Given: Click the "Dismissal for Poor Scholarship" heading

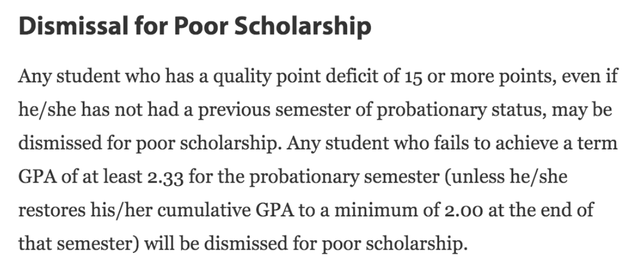Looking at the screenshot, I should [x=195, y=26].
